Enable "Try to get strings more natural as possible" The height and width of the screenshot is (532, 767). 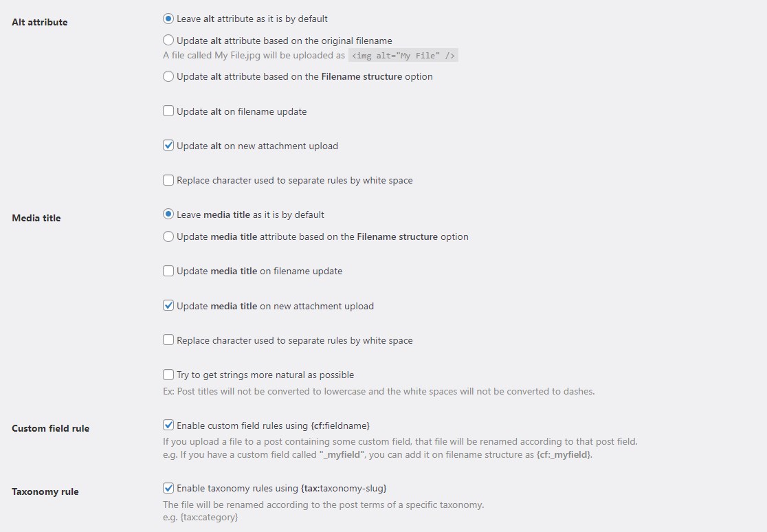click(x=168, y=375)
